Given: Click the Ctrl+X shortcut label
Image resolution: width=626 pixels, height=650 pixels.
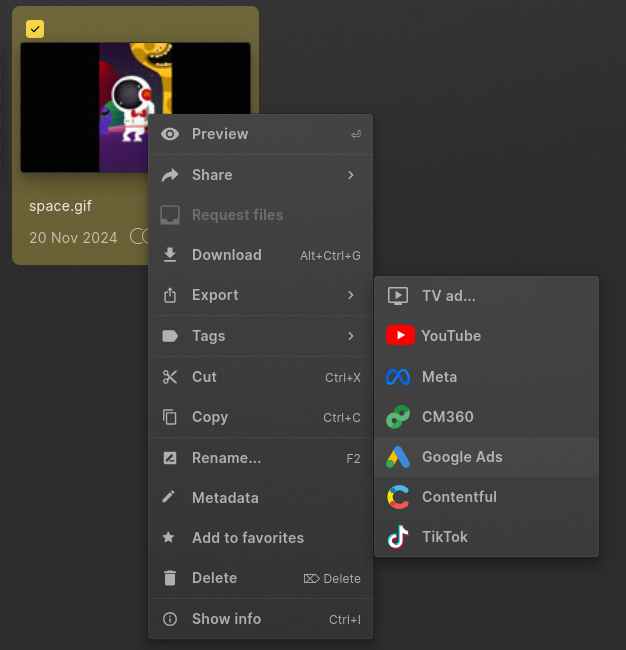Looking at the screenshot, I should pos(342,378).
